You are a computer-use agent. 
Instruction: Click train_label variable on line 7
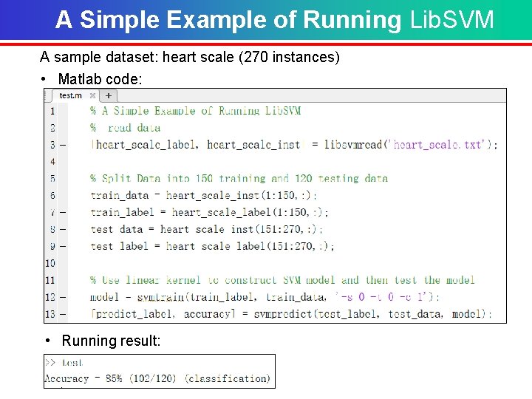click(122, 212)
